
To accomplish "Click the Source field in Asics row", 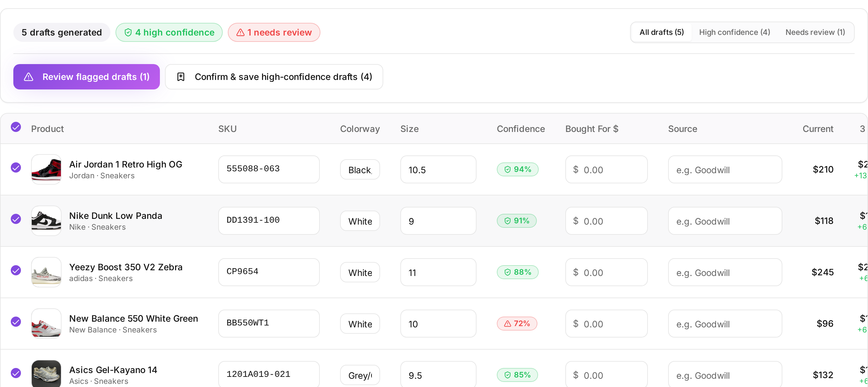I will pos(725,374).
